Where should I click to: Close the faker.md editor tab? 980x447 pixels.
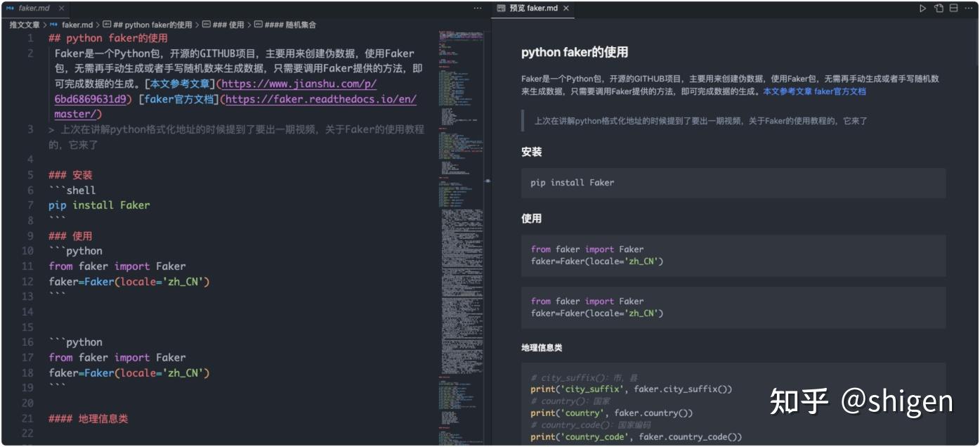click(61, 8)
